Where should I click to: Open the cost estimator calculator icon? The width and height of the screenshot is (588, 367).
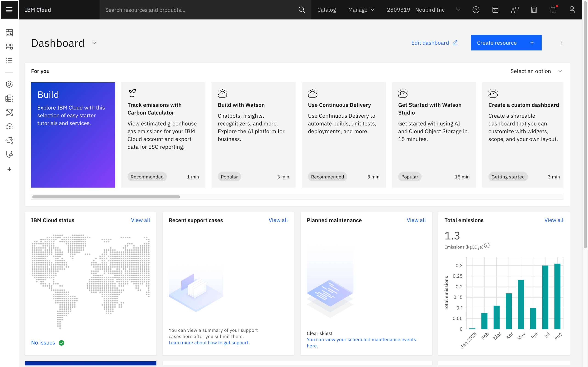534,10
